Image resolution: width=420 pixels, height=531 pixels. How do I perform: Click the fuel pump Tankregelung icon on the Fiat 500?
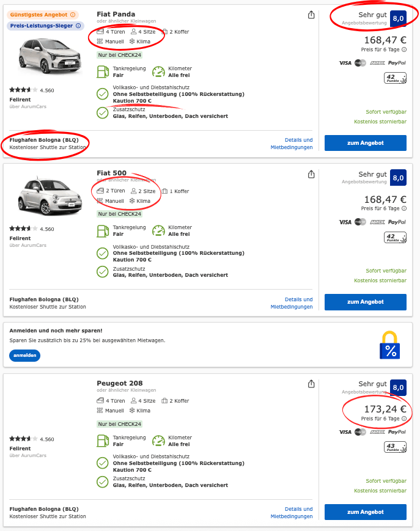[103, 230]
